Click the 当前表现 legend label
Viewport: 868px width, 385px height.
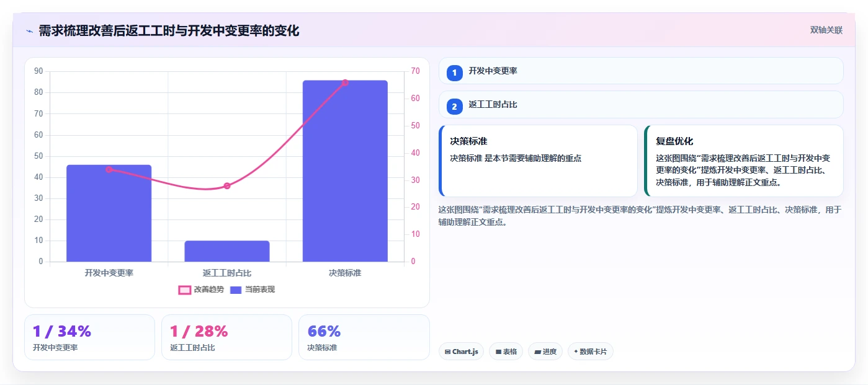[260, 290]
